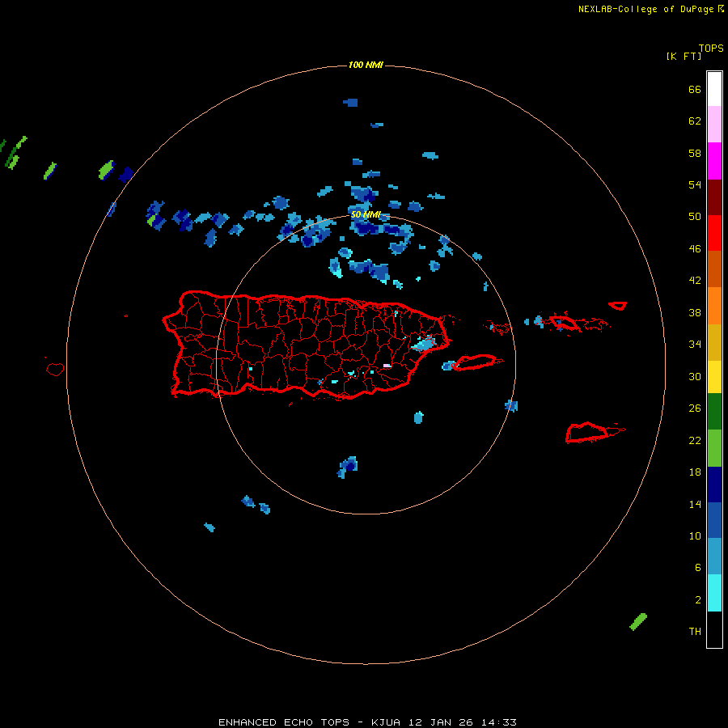
Task: Pick the dark green swatch beside 26
Action: point(714,412)
